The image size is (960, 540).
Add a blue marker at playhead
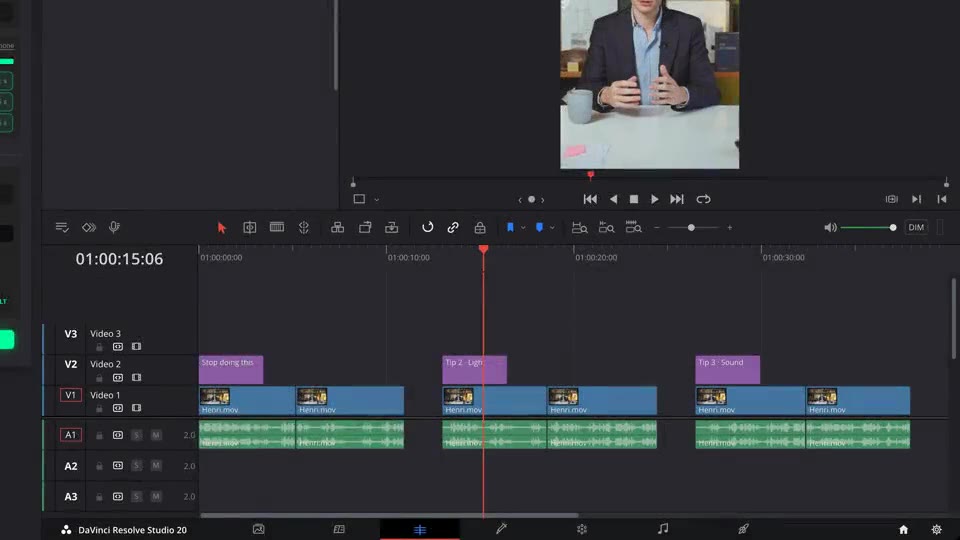(x=539, y=227)
